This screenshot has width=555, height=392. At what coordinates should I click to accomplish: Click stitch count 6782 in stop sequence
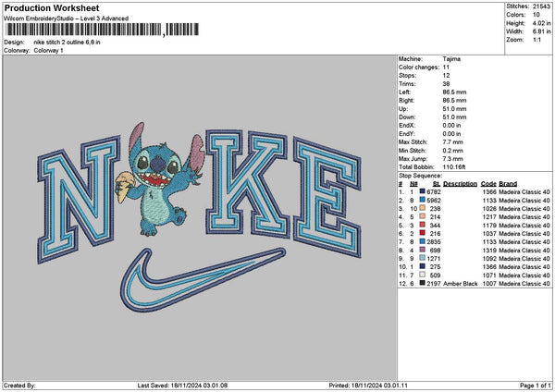434,191
